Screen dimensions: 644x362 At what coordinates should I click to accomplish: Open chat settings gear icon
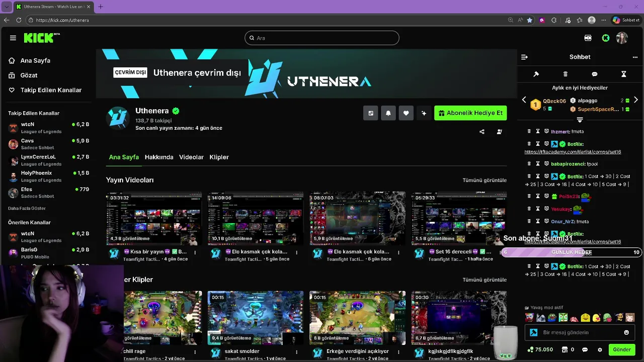pyautogui.click(x=600, y=349)
